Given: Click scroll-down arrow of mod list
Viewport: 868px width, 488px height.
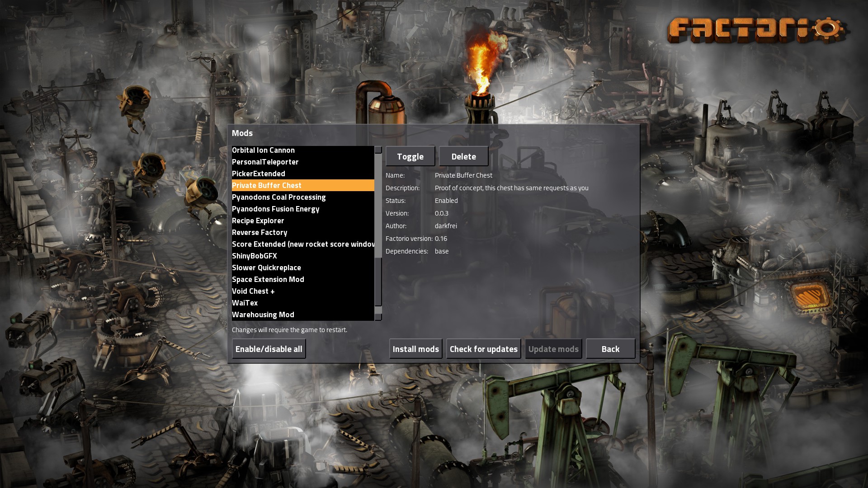Looking at the screenshot, I should [378, 317].
